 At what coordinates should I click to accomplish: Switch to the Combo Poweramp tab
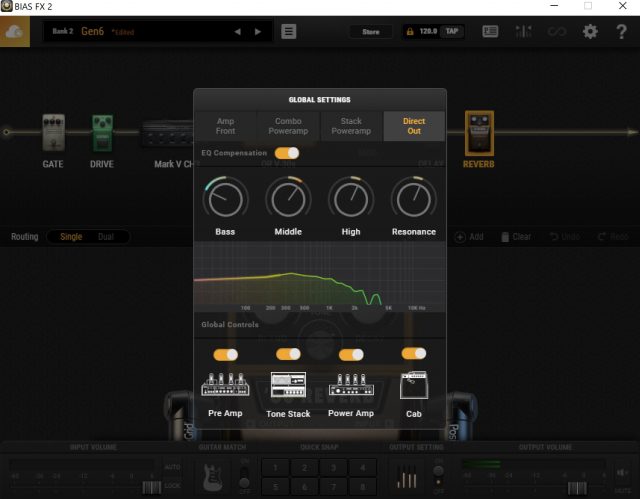point(288,126)
